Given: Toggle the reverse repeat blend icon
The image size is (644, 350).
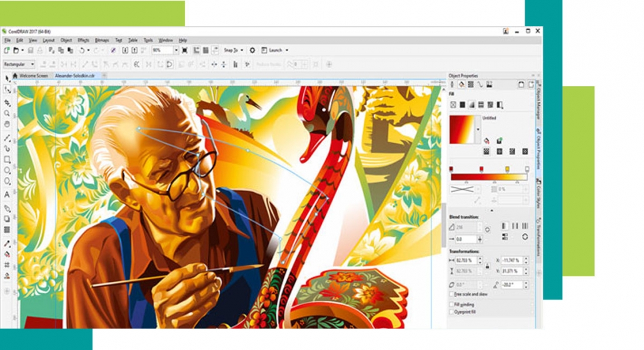Looking at the screenshot, I should pos(525,226).
